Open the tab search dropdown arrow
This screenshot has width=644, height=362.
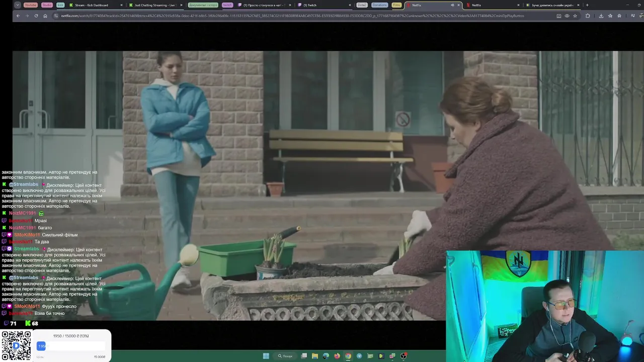pyautogui.click(x=18, y=5)
